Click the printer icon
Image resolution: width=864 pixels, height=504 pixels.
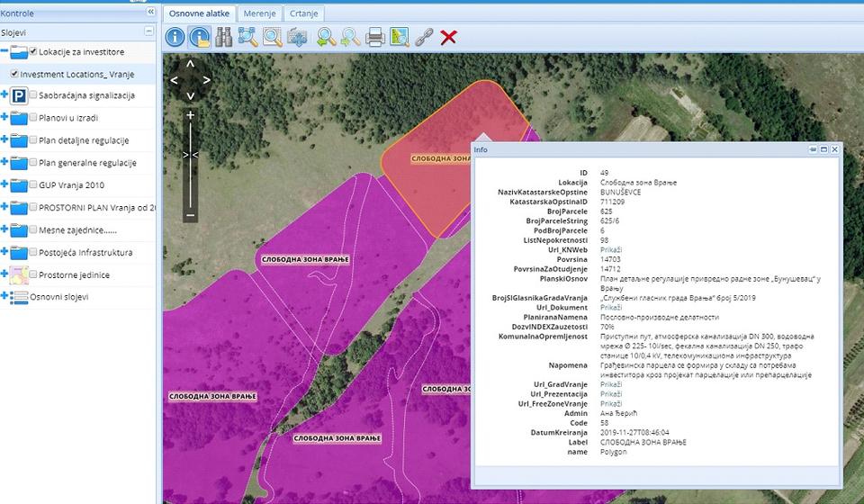(x=375, y=37)
